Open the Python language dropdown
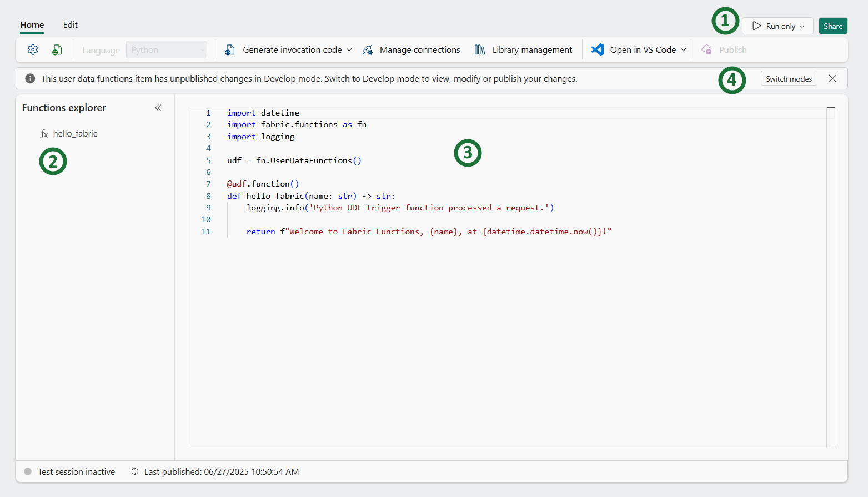 tap(167, 50)
